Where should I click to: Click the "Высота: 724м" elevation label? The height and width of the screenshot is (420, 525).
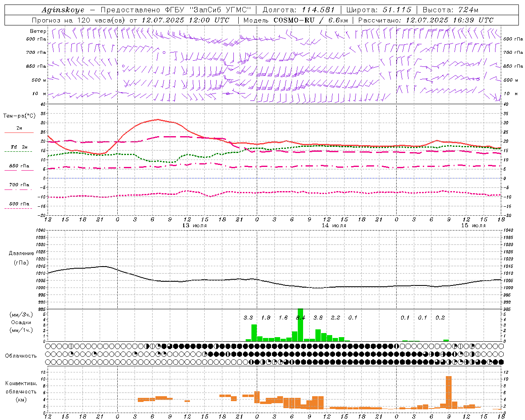[x=450, y=10]
